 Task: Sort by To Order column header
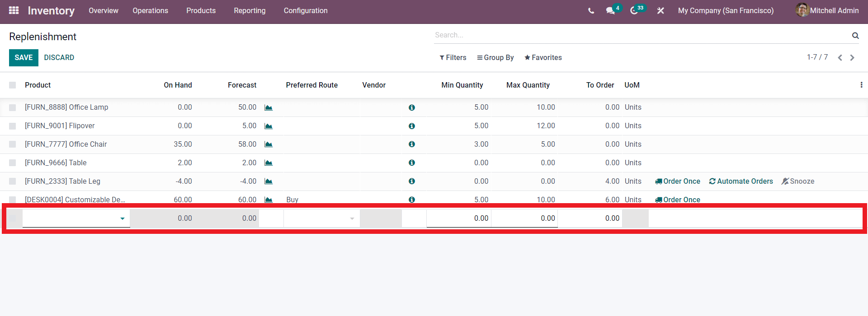(x=600, y=85)
